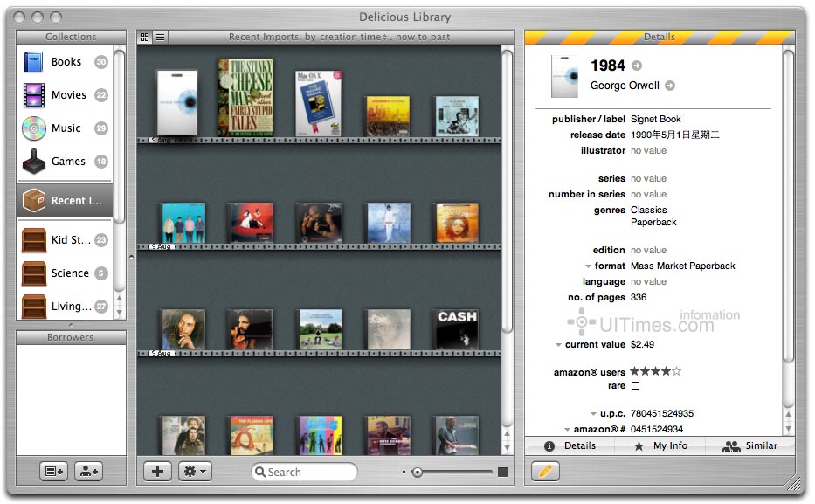Expand the format disclosure triangle

point(588,266)
